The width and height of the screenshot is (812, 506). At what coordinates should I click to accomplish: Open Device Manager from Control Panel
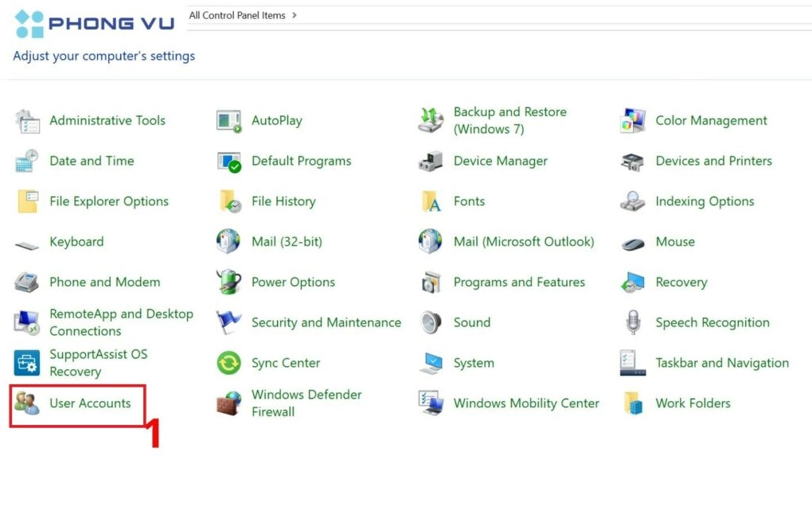tap(500, 161)
